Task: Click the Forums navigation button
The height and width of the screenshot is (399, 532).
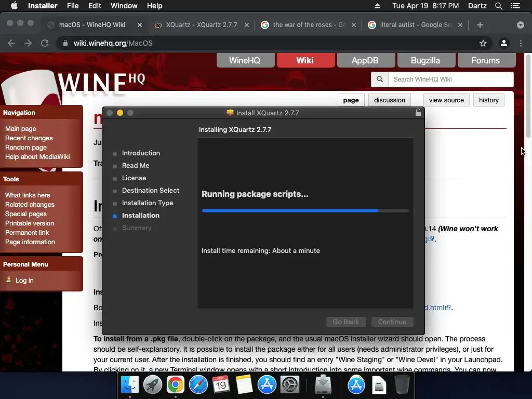Action: 486,60
